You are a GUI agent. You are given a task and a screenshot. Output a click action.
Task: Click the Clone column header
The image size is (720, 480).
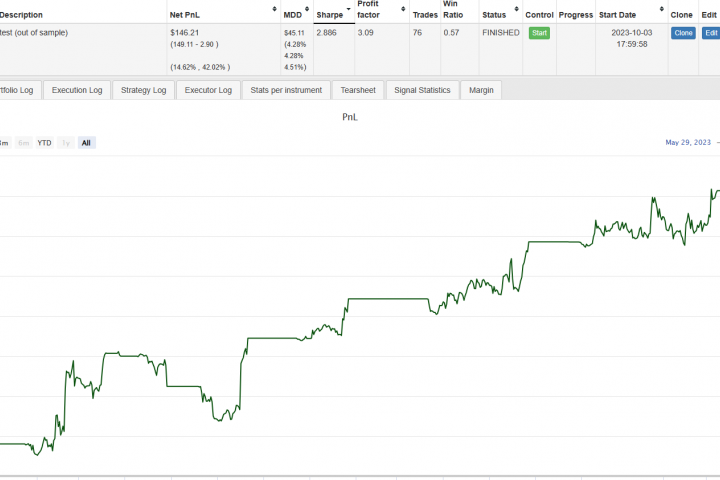click(681, 15)
